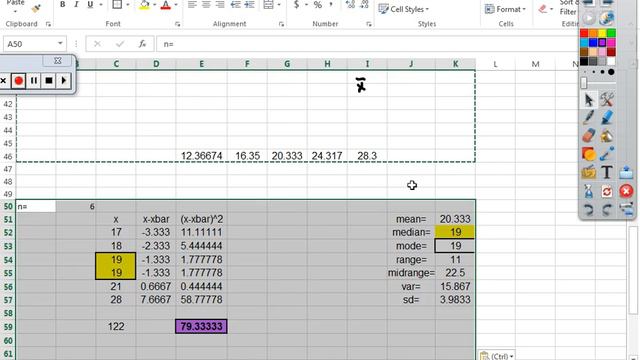Viewport: 640px width, 360px height.
Task: Toggle Underline formatting
Action: click(x=90, y=4)
